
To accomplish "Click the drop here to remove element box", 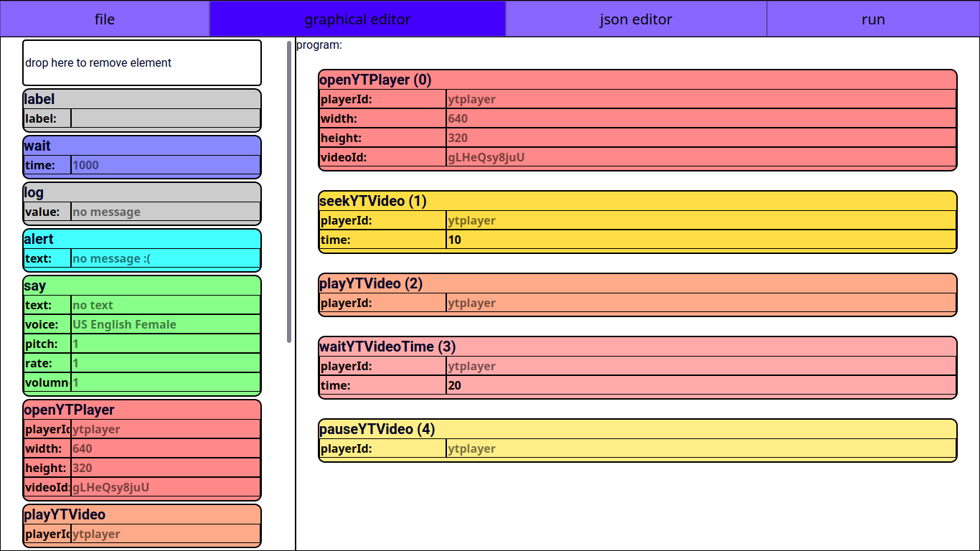I will pyautogui.click(x=142, y=63).
